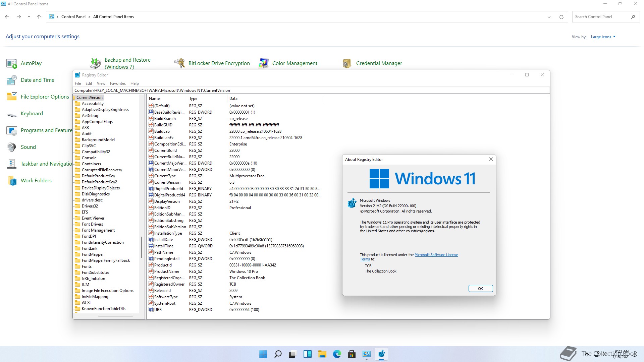Viewport: 644px width, 362px height.
Task: Open Edit menu in Registry Editor
Action: coord(89,83)
